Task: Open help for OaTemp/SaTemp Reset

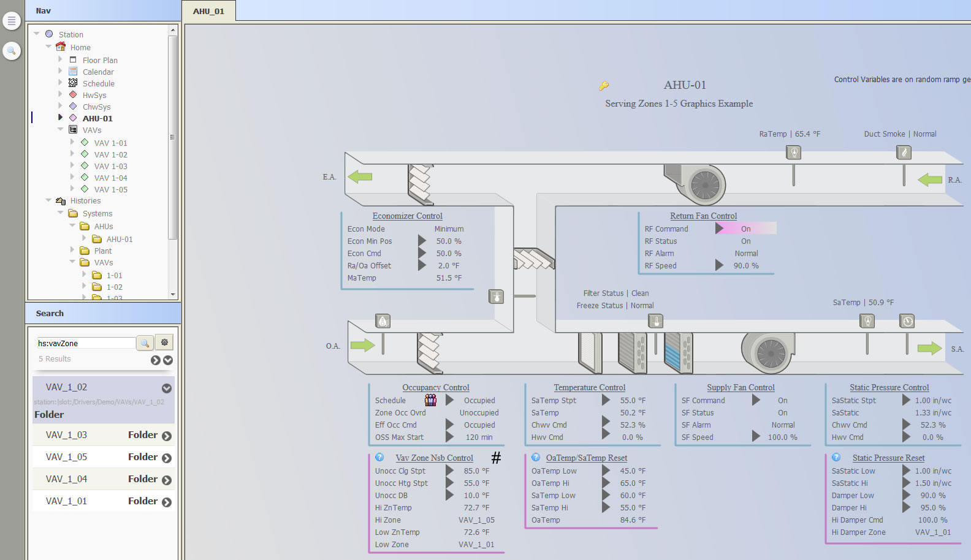Action: point(536,458)
